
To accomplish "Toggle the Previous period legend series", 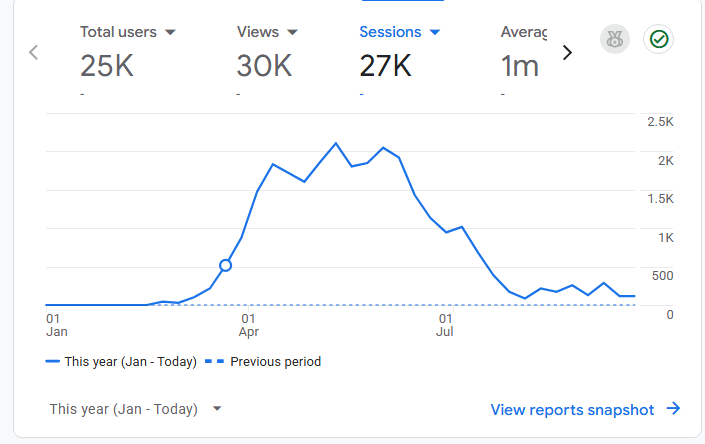I will coord(263,362).
